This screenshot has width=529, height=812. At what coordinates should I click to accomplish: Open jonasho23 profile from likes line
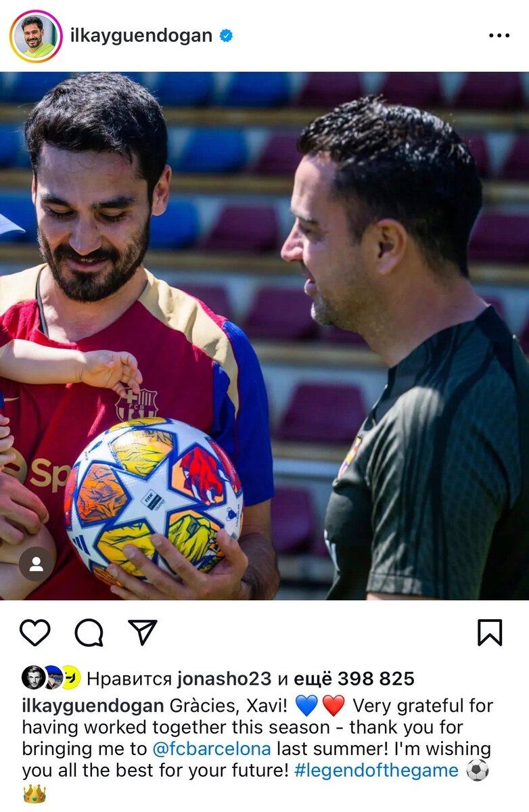224,679
